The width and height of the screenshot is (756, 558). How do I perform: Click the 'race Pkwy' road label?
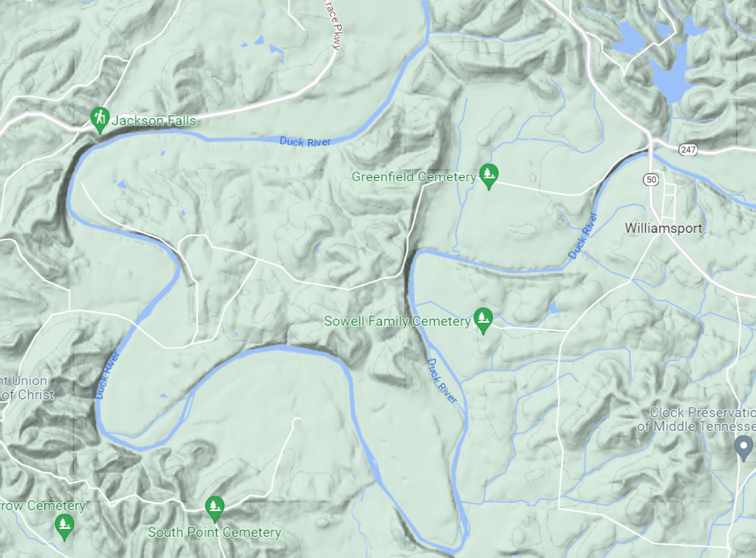[333, 24]
